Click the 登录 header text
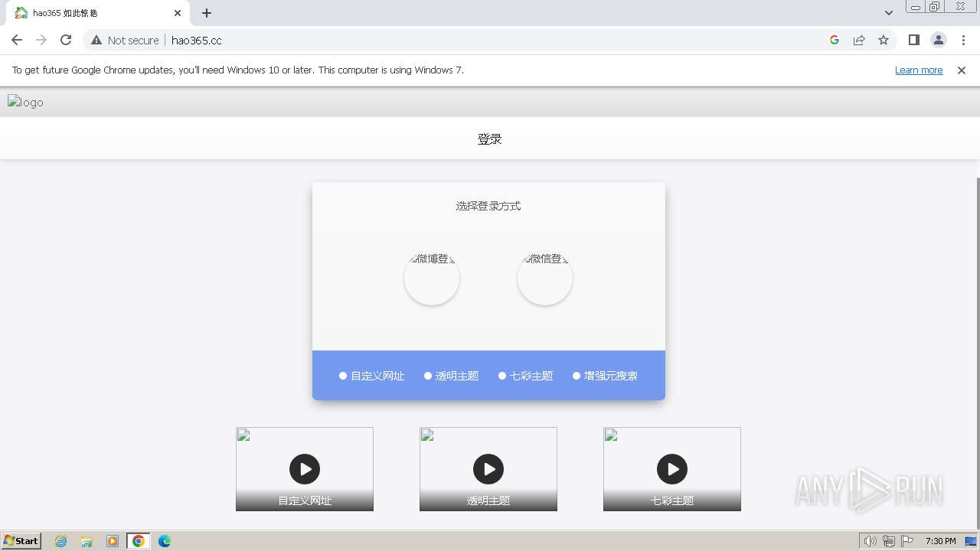980x551 pixels. coord(490,139)
